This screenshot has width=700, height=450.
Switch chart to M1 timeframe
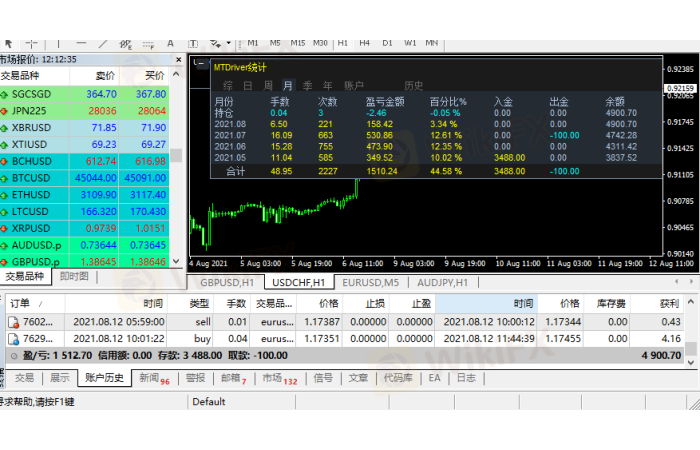(253, 43)
